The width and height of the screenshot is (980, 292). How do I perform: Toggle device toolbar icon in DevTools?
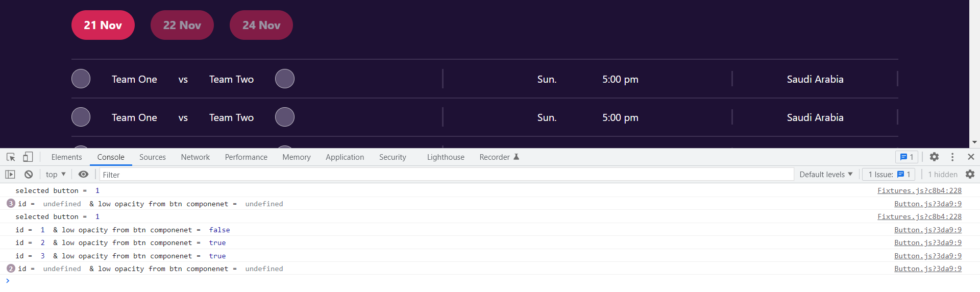pos(28,157)
